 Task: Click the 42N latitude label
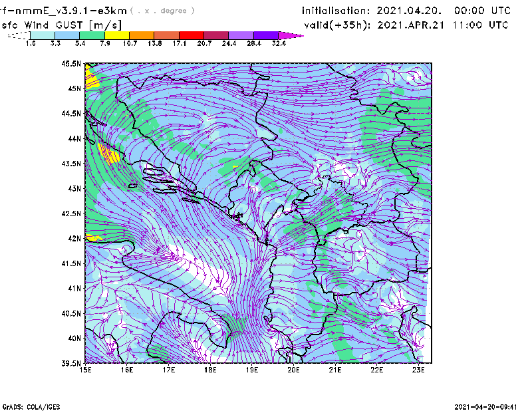74,238
